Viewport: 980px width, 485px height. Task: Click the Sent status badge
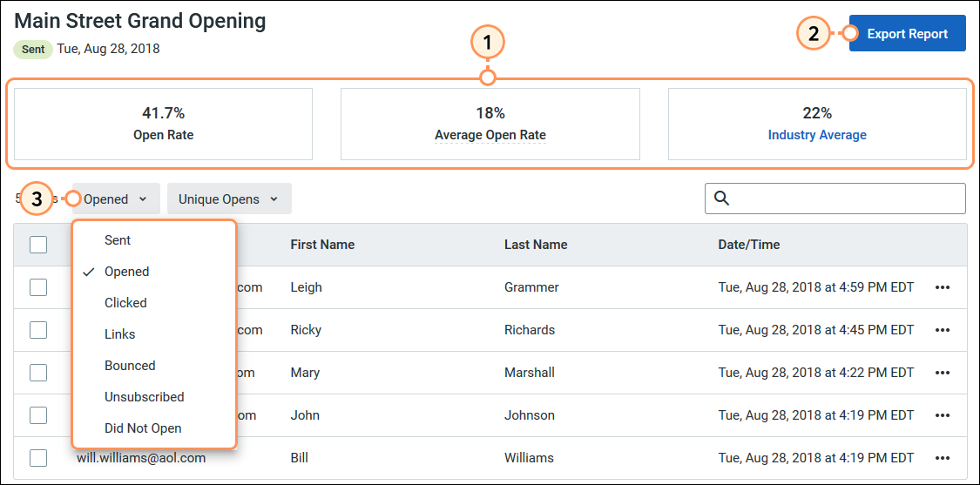33,50
